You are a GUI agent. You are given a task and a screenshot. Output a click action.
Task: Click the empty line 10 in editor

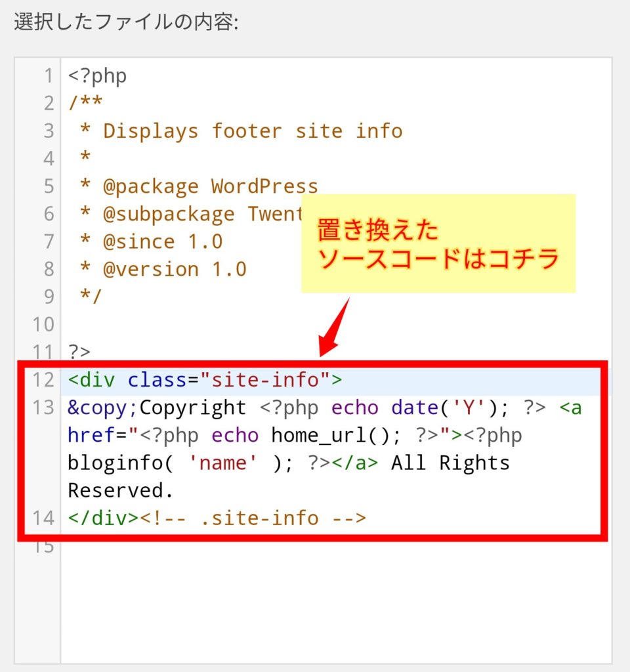[x=336, y=324]
